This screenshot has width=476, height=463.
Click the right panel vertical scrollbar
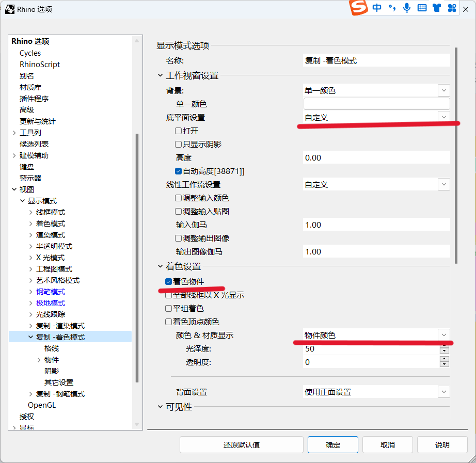coord(456,155)
